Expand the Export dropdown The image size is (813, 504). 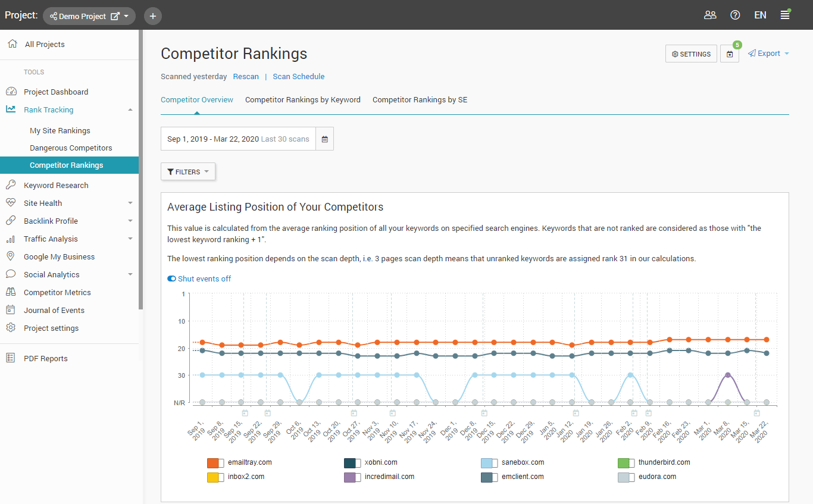click(768, 54)
